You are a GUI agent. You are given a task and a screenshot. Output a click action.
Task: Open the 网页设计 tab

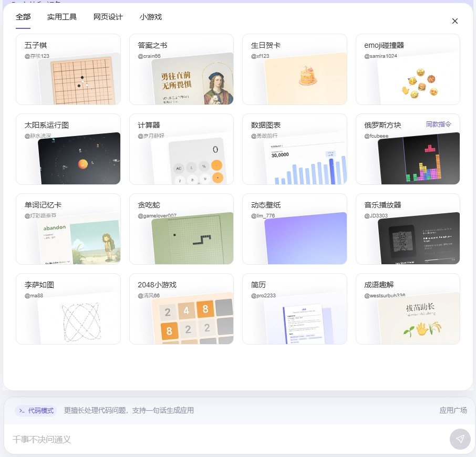tap(108, 17)
